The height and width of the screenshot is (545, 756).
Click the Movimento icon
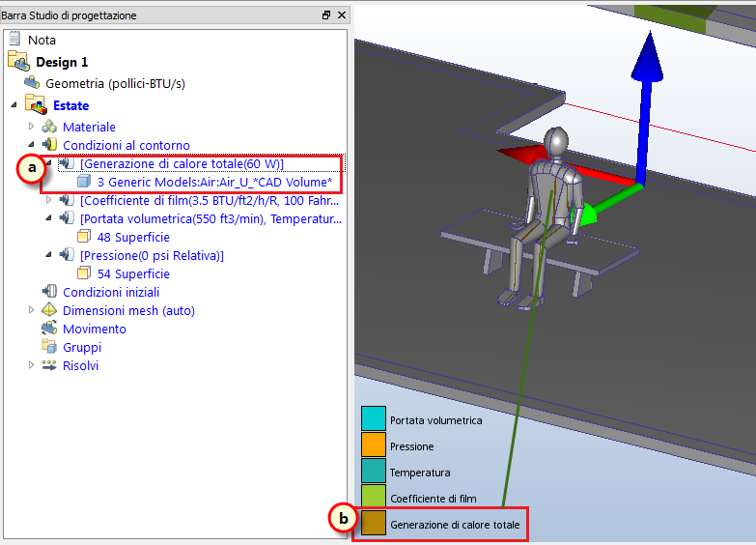(49, 329)
